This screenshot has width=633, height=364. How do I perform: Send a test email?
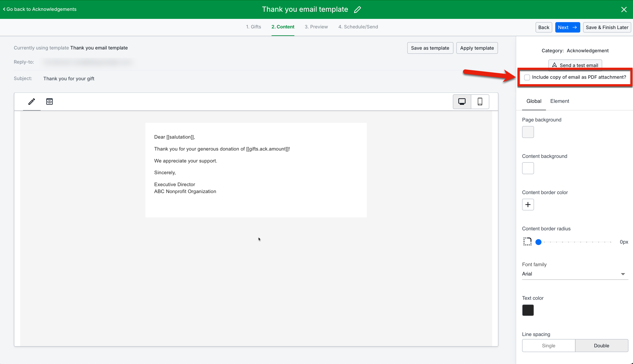point(575,65)
